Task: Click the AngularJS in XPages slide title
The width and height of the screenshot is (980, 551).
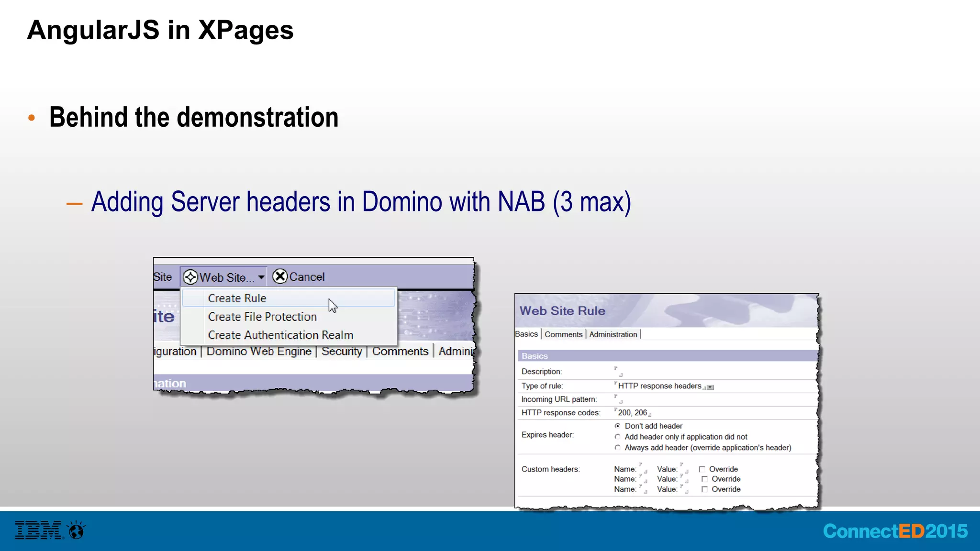Action: click(x=160, y=30)
